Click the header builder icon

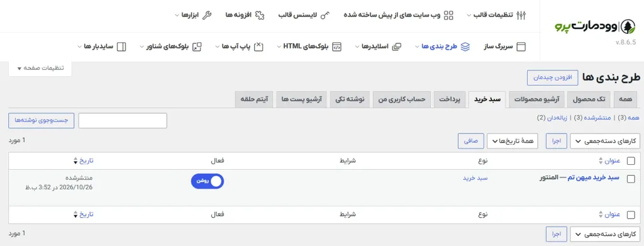pos(521,47)
